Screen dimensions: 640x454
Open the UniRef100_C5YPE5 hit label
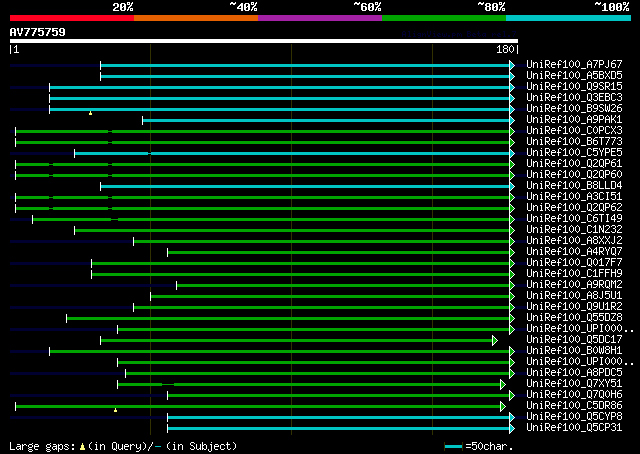[574, 153]
